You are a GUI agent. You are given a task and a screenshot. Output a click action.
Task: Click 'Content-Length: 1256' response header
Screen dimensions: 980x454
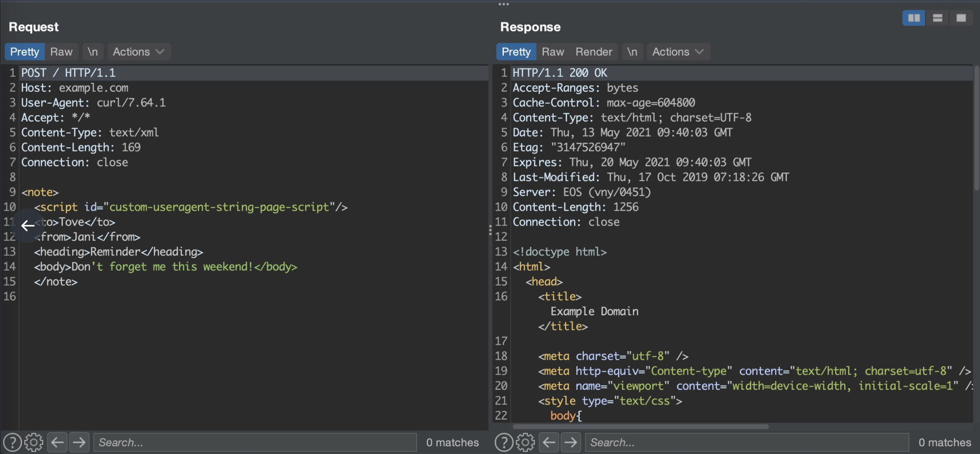576,207
